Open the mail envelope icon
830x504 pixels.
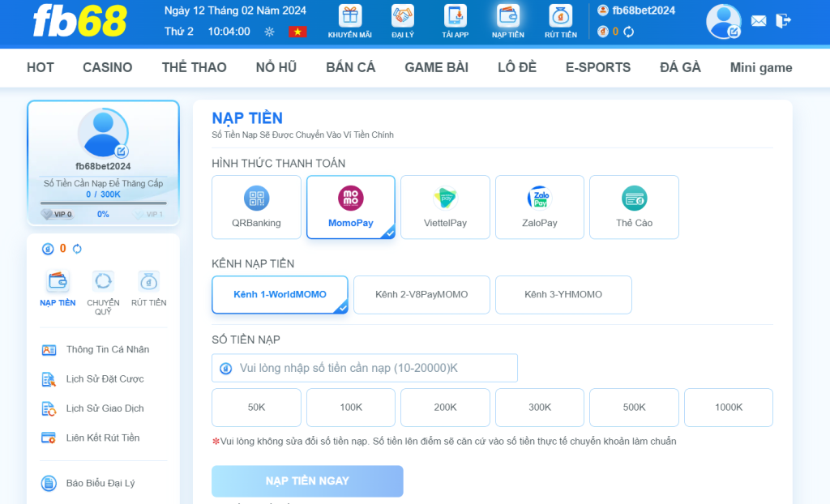point(758,21)
